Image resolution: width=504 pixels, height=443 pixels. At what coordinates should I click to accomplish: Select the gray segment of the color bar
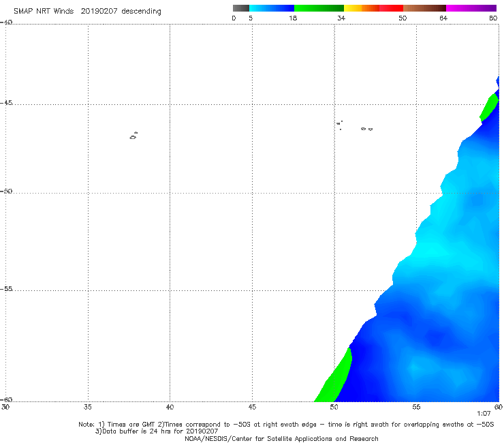coord(241,8)
